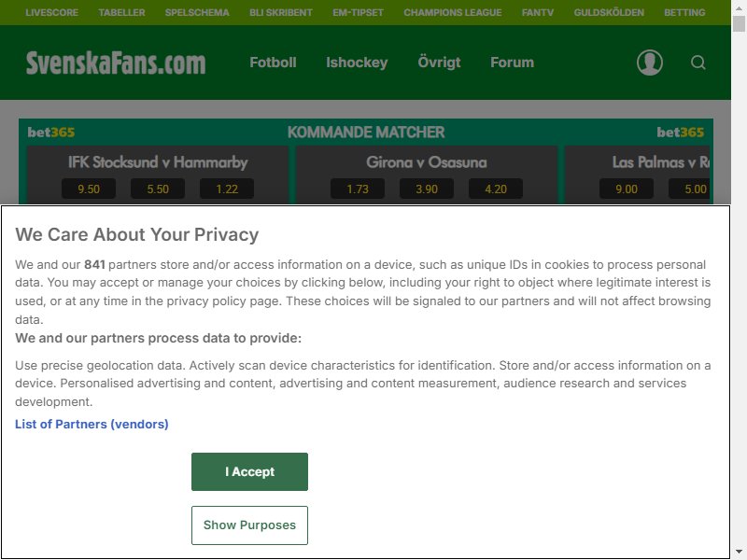
Task: Open Guldskölden in top bar
Action: tap(609, 12)
